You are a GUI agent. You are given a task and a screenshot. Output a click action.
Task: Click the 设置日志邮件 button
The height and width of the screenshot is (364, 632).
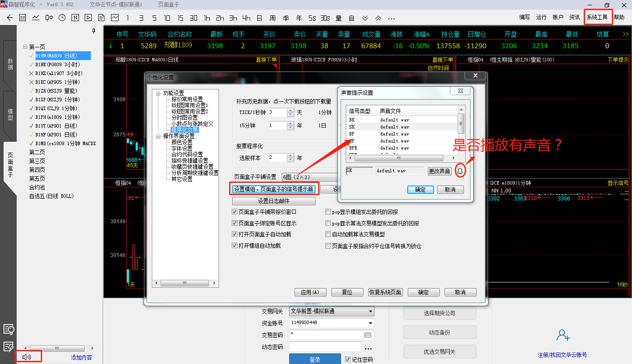tap(273, 201)
